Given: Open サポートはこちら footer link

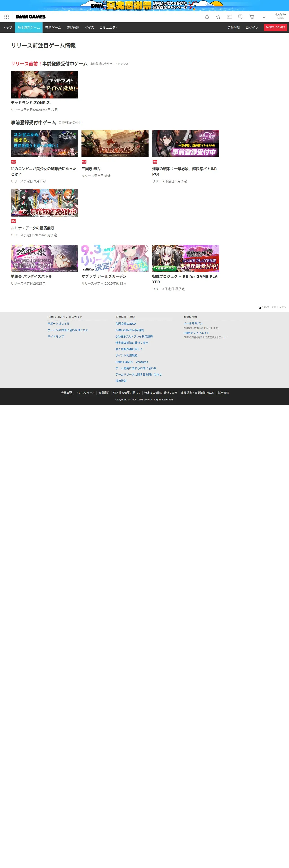Looking at the screenshot, I should point(58,324).
